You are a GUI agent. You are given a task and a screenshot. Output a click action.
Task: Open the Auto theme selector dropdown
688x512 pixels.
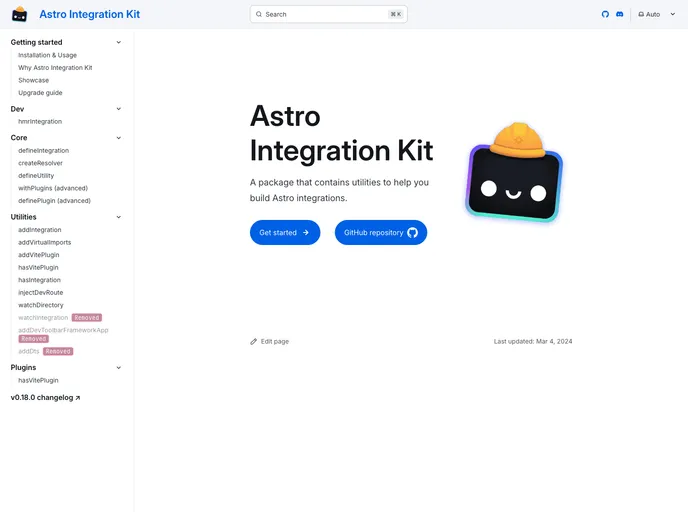point(656,14)
